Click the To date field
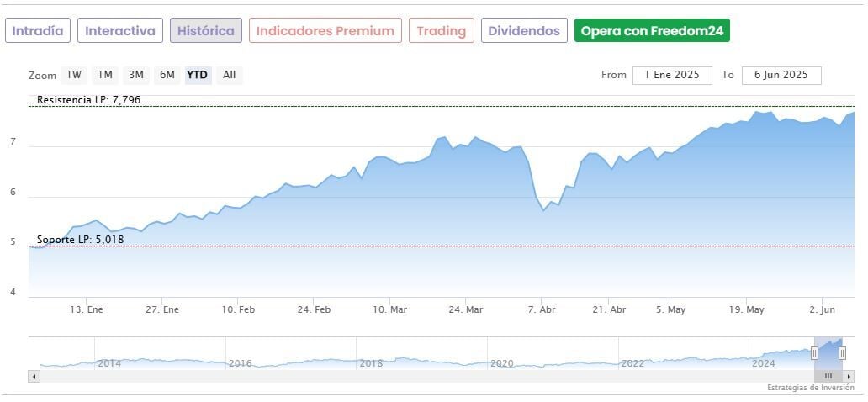Viewport: 868px width, 402px height. pyautogui.click(x=781, y=75)
